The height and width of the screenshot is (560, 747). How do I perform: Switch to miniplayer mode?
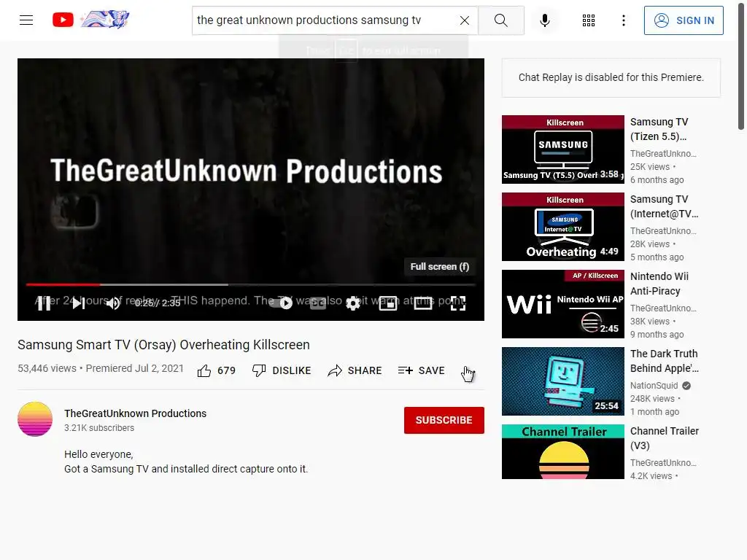(x=388, y=303)
